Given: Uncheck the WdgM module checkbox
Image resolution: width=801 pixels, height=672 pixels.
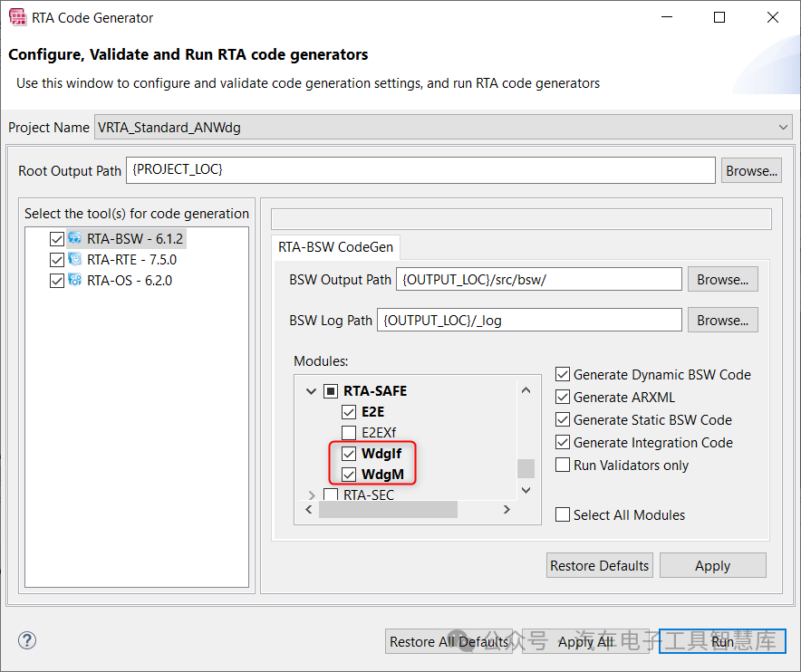Looking at the screenshot, I should 349,475.
